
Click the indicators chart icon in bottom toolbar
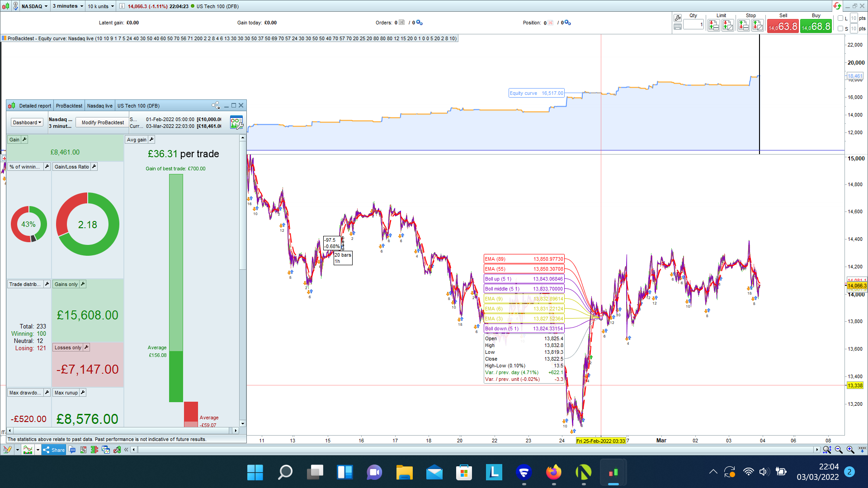pyautogui.click(x=28, y=450)
